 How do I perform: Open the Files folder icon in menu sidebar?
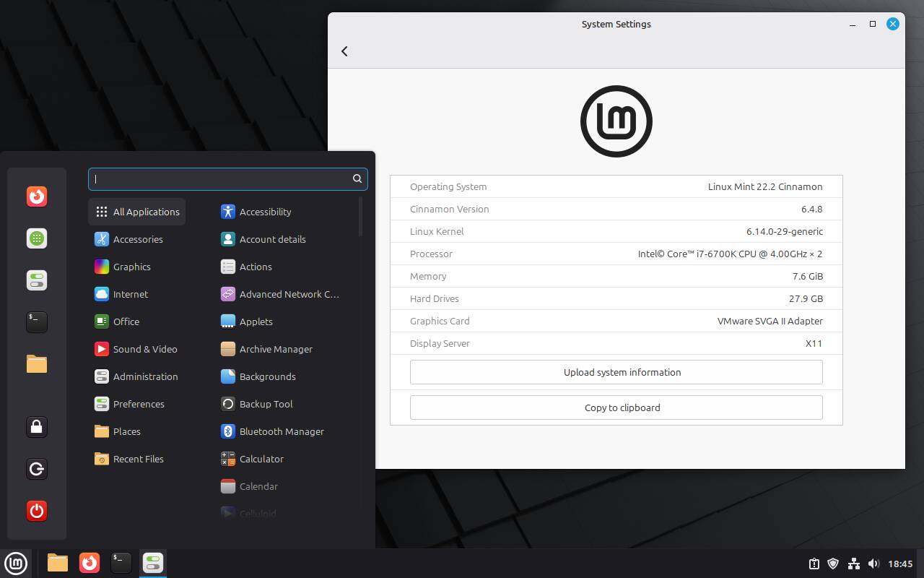(37, 364)
